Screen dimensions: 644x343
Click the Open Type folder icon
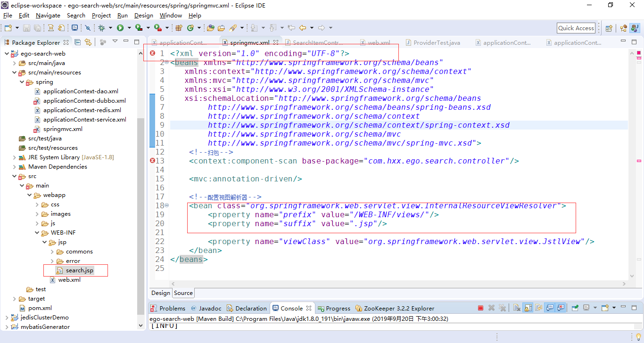[211, 28]
